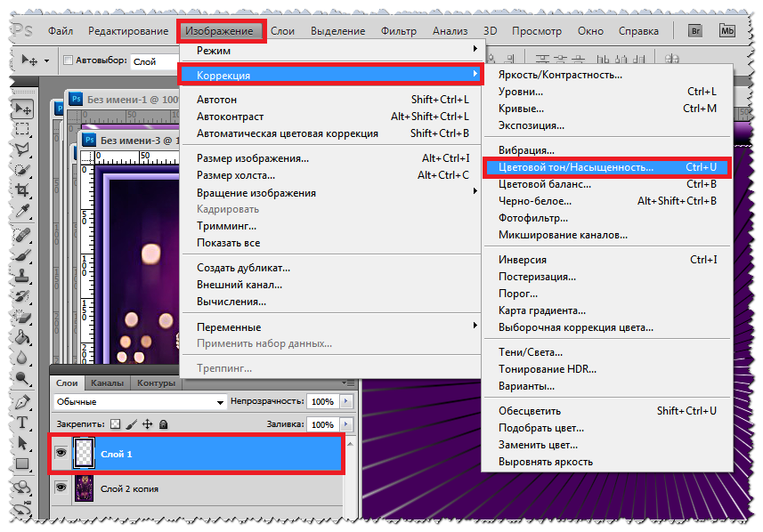Launch Adobe Bridge with the Br icon
Screen dimensions: 763x532
pyautogui.click(x=696, y=31)
